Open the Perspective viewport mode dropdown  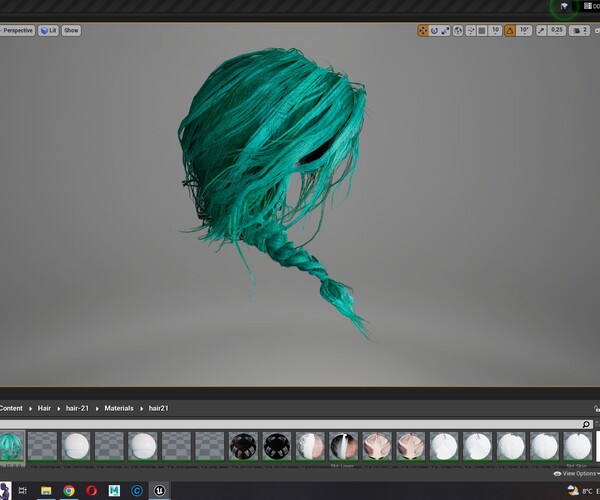(x=17, y=31)
